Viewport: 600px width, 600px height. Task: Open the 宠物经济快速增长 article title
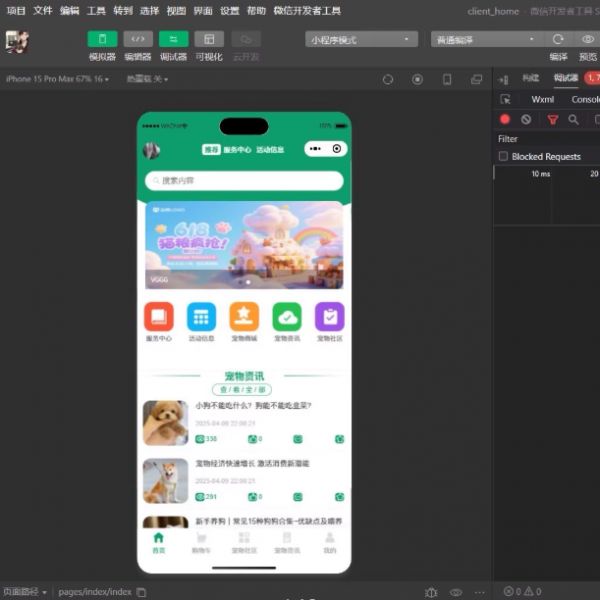(x=252, y=463)
